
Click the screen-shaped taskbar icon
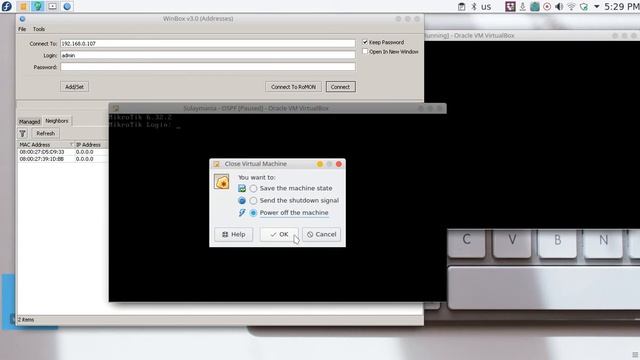[x=52, y=7]
